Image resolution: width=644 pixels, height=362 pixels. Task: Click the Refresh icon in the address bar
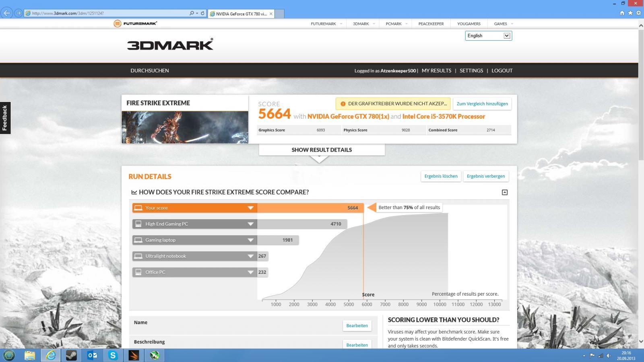[202, 13]
